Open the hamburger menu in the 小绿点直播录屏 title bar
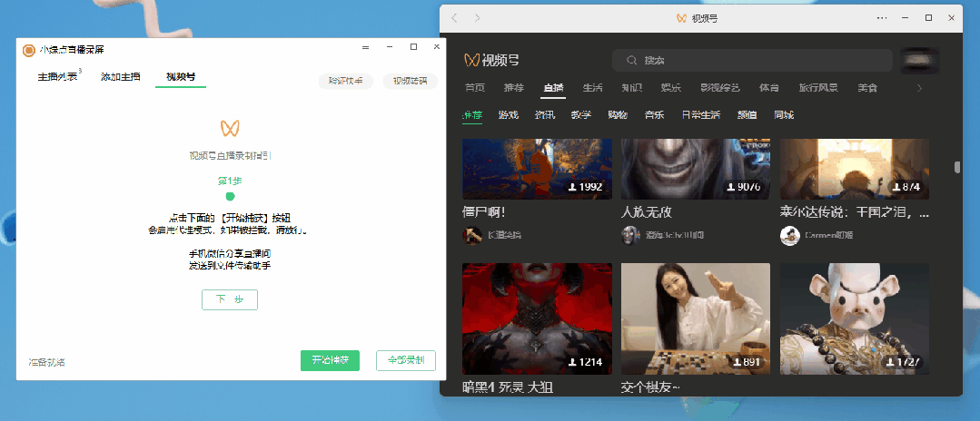Image resolution: width=980 pixels, height=421 pixels. pos(366,47)
